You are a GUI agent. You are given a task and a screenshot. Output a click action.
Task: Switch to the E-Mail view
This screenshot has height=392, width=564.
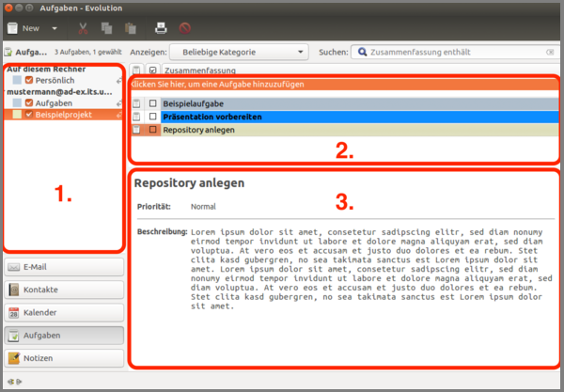coord(63,267)
